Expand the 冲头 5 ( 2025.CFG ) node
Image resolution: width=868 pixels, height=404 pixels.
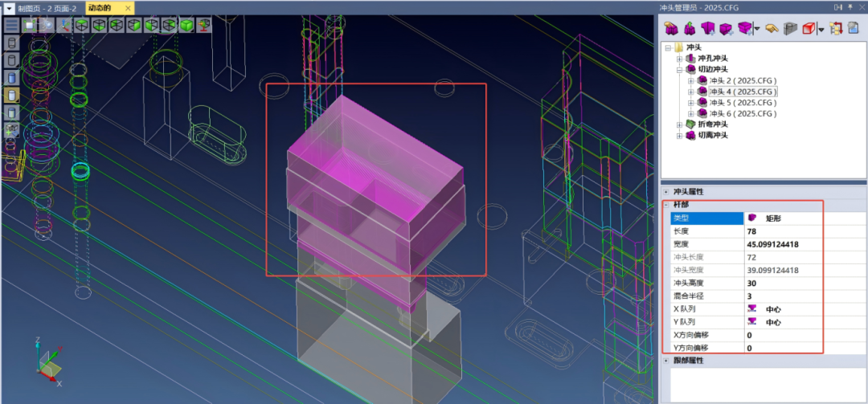tap(691, 103)
